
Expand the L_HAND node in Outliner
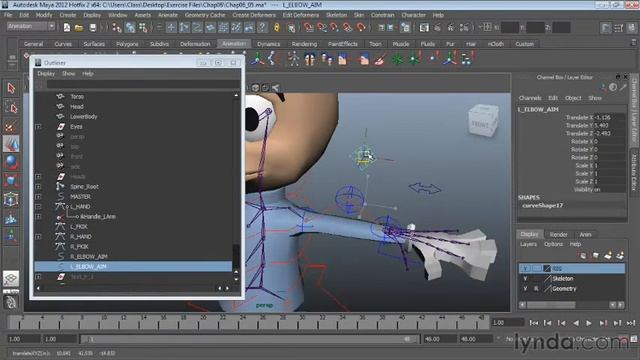pos(38,207)
